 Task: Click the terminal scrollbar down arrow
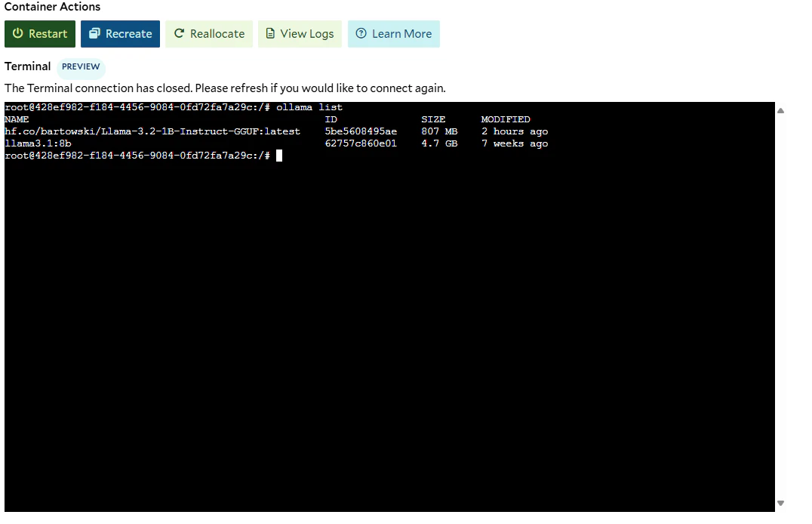(780, 504)
